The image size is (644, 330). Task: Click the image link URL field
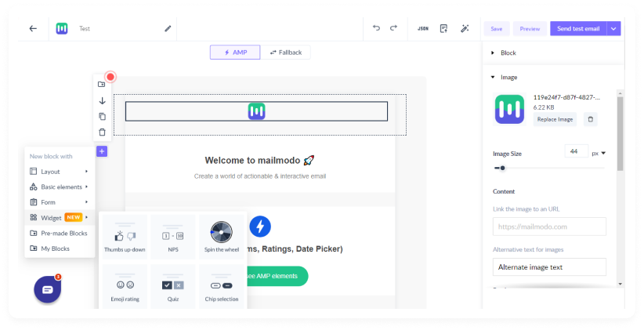pyautogui.click(x=549, y=227)
